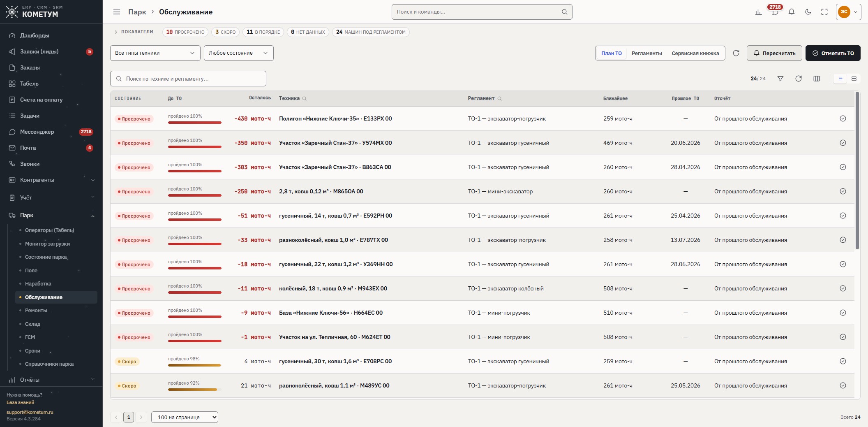The width and height of the screenshot is (868, 427).
Task: Open Любое состояние dropdown
Action: (239, 53)
